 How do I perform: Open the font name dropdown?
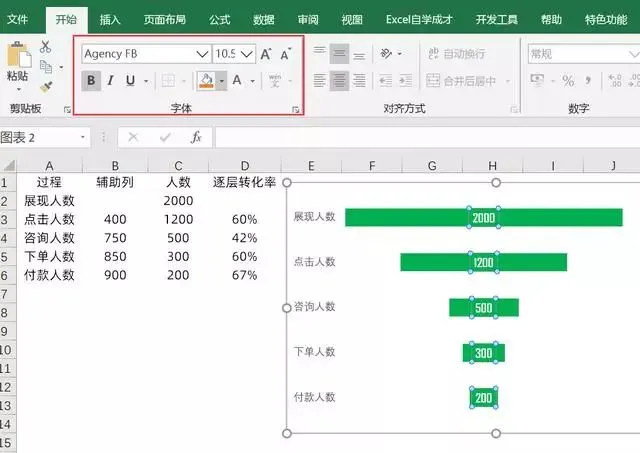(x=202, y=54)
